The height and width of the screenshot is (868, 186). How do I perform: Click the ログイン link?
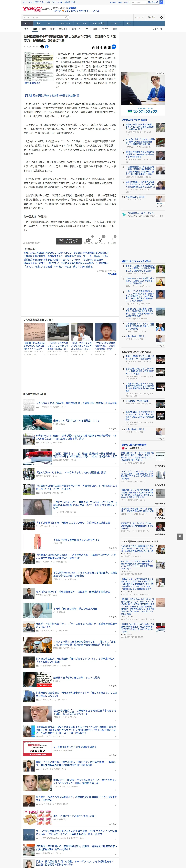tap(57, 11)
